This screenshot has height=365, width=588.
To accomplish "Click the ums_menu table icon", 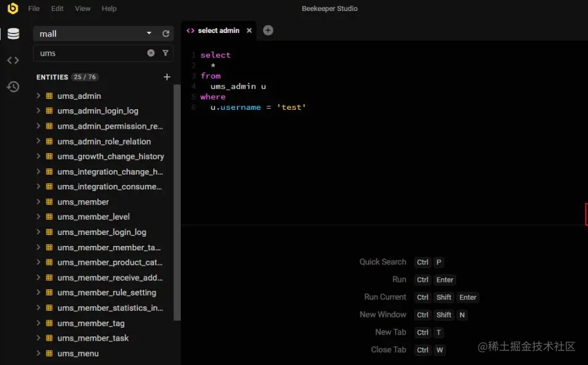I will pyautogui.click(x=49, y=353).
